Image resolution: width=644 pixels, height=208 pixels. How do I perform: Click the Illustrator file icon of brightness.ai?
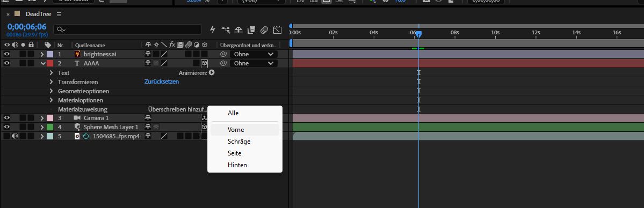coord(77,54)
